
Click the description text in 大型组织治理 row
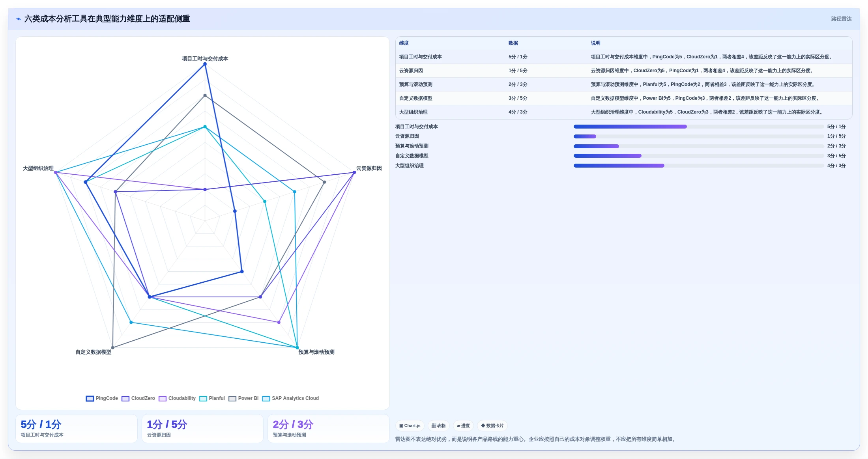click(707, 112)
